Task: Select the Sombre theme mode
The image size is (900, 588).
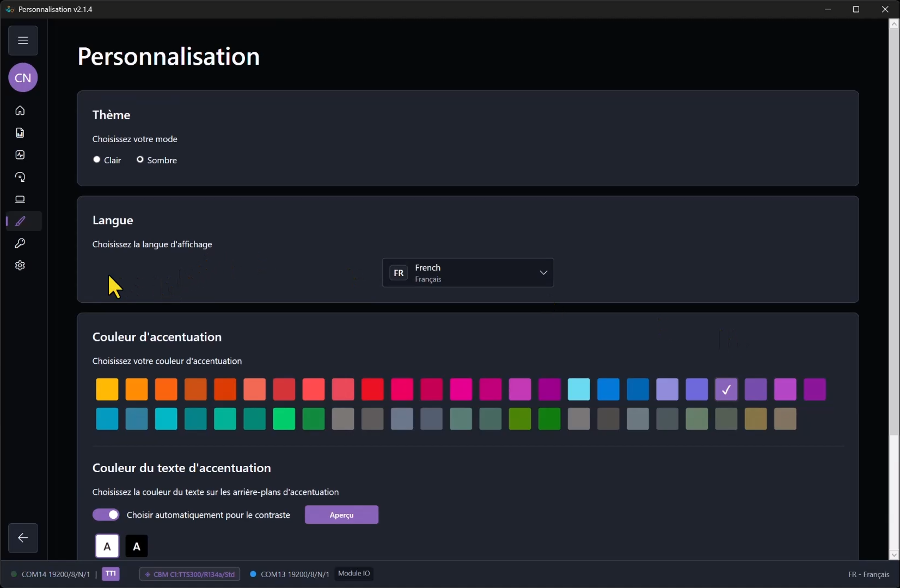Action: [140, 160]
